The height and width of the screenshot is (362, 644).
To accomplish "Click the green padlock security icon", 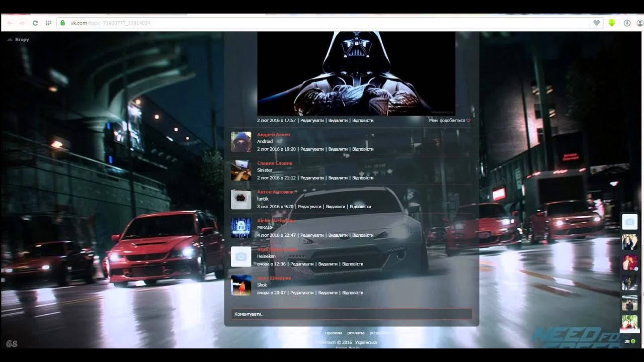I will [x=63, y=23].
